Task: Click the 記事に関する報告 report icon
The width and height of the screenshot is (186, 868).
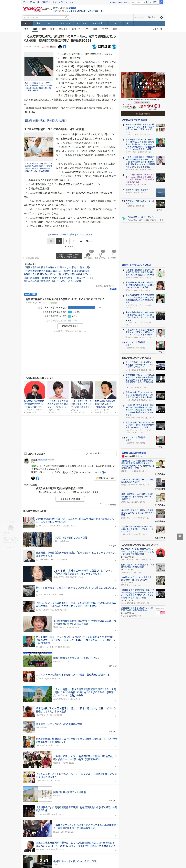Action: (x=31, y=258)
